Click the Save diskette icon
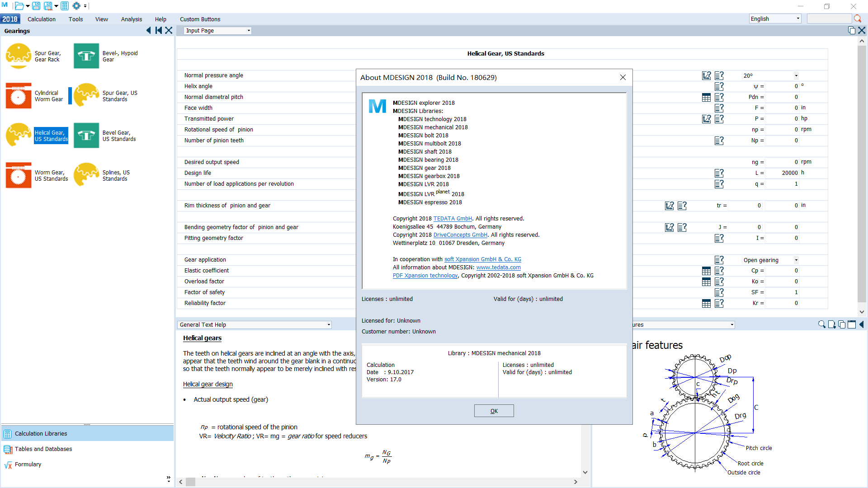The width and height of the screenshot is (868, 488). pyautogui.click(x=36, y=6)
